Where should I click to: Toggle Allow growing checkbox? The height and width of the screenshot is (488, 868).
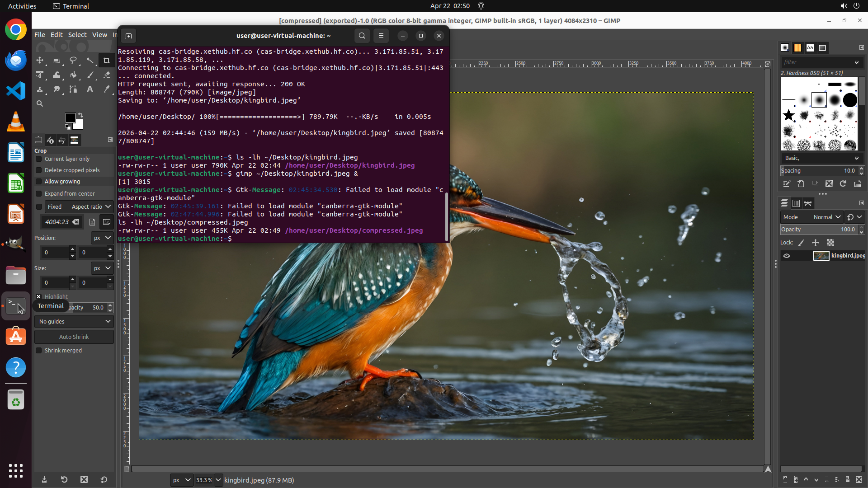tap(39, 182)
